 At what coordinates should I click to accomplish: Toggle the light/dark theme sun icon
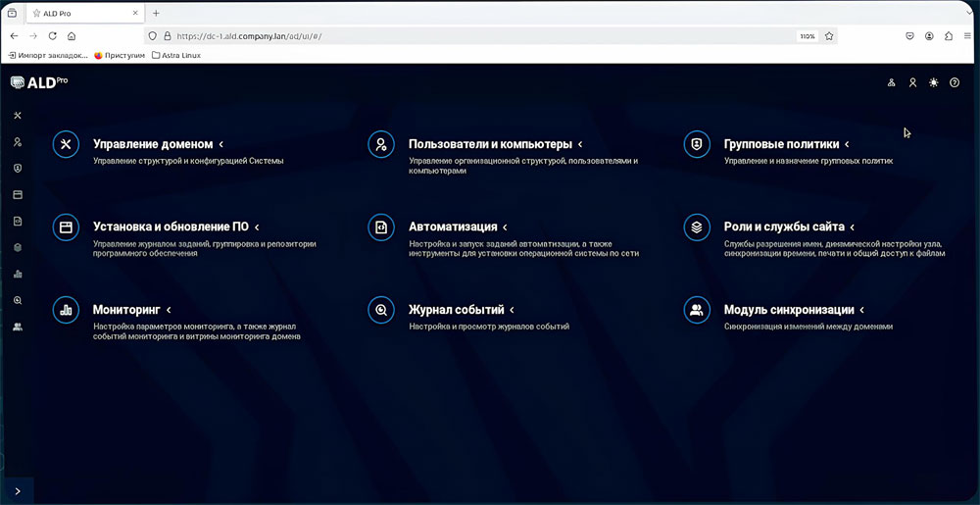click(933, 83)
